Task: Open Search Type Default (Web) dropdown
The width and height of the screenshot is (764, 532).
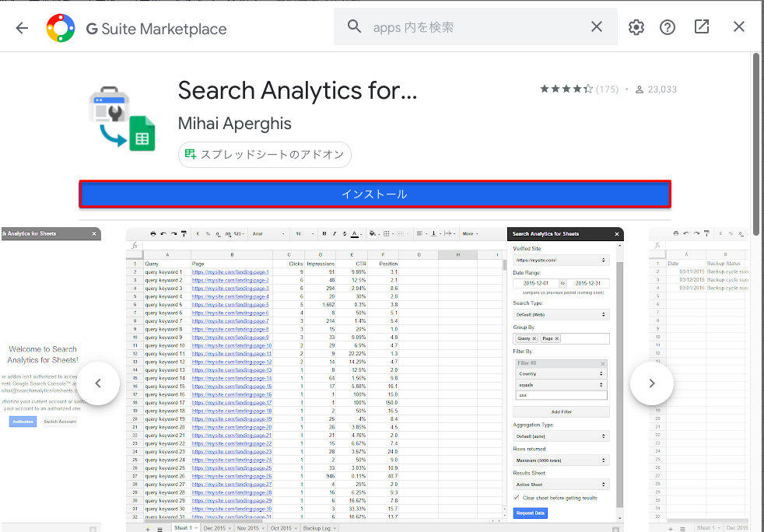Action: (x=561, y=315)
